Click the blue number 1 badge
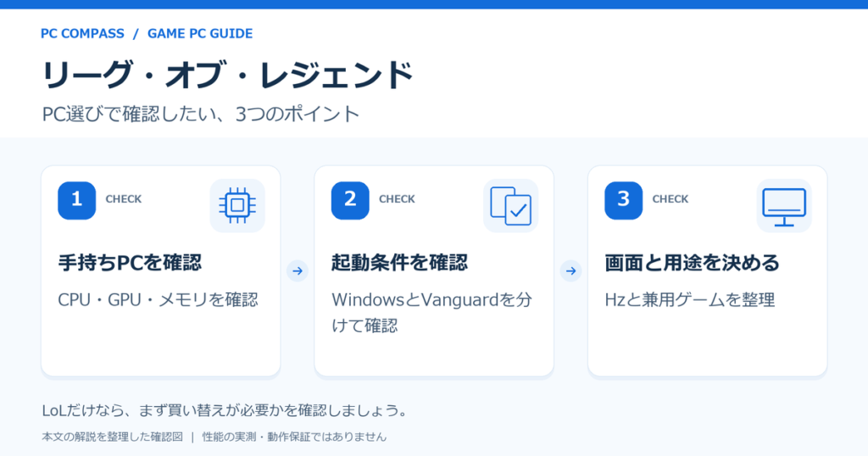Viewport: 868px width, 456px height. pyautogui.click(x=76, y=200)
